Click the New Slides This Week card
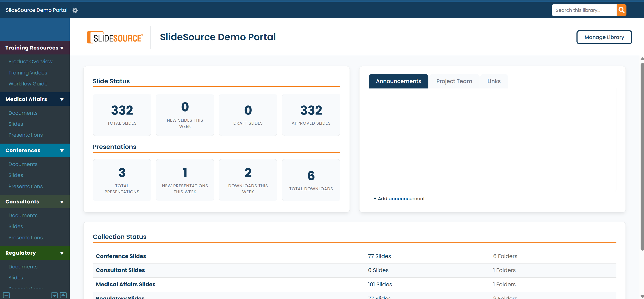Viewport: 644px width, 299px height. 185,115
